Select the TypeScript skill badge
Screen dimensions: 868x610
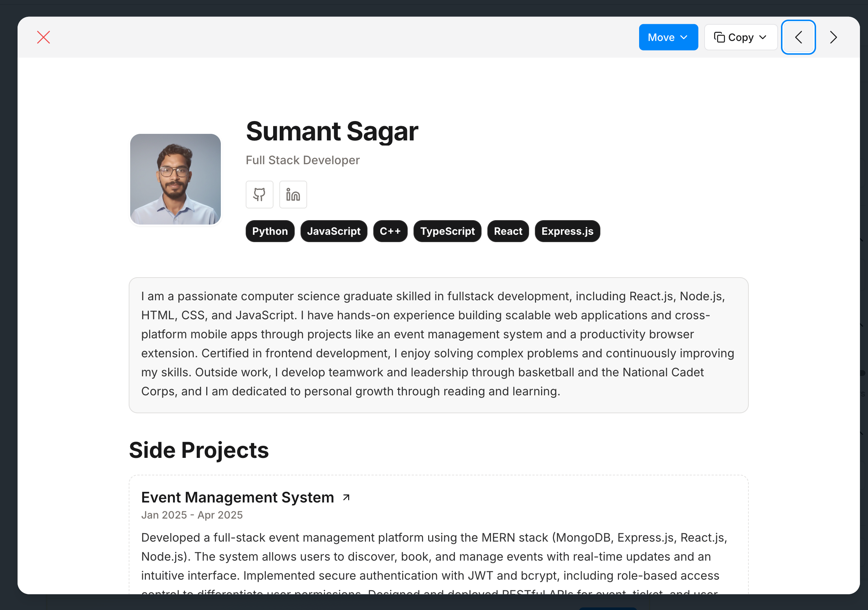pos(447,231)
